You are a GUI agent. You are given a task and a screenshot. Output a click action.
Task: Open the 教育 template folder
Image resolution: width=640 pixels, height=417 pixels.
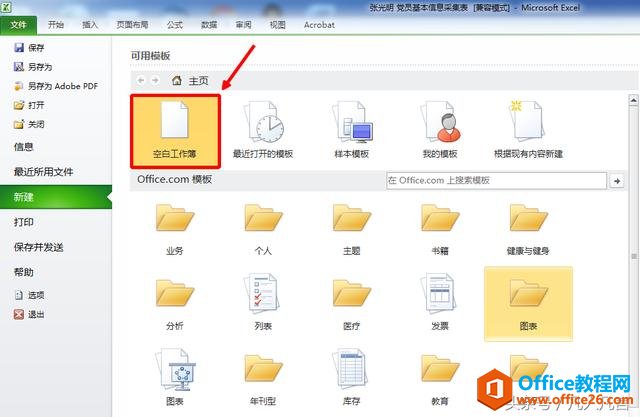[x=440, y=379]
